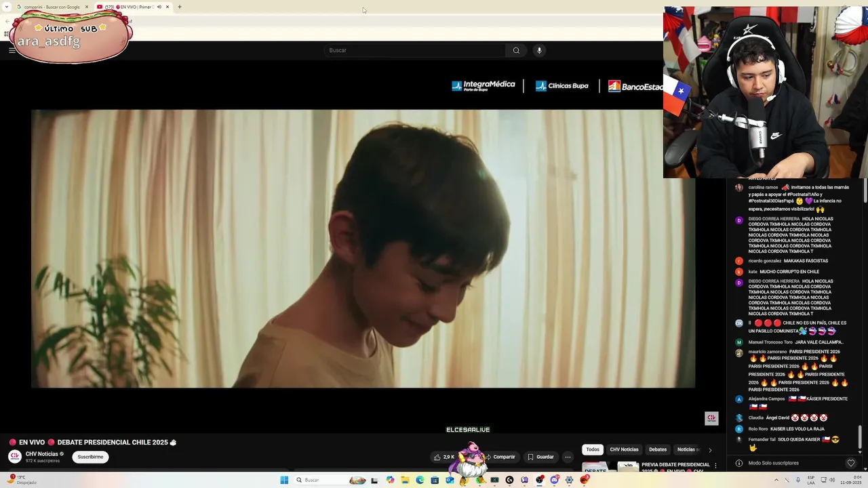Open Discord from the taskbar
The height and width of the screenshot is (488, 868).
pos(554,480)
